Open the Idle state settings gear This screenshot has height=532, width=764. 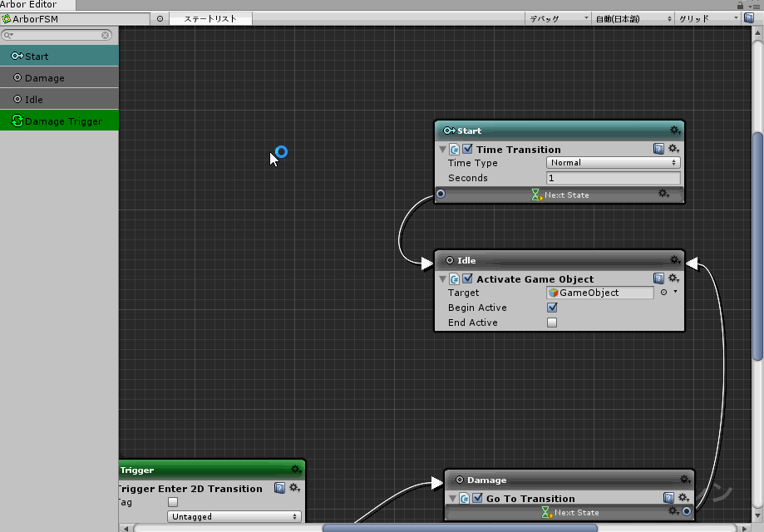675,260
